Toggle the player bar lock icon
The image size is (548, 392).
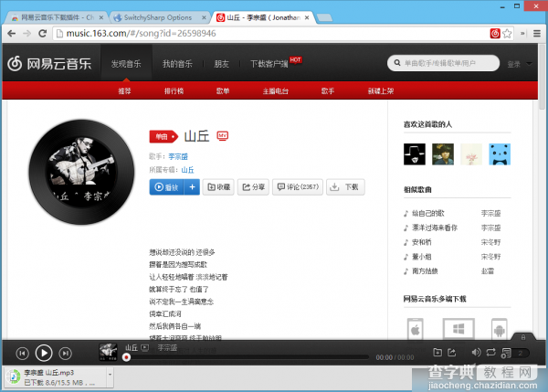pyautogui.click(x=523, y=337)
